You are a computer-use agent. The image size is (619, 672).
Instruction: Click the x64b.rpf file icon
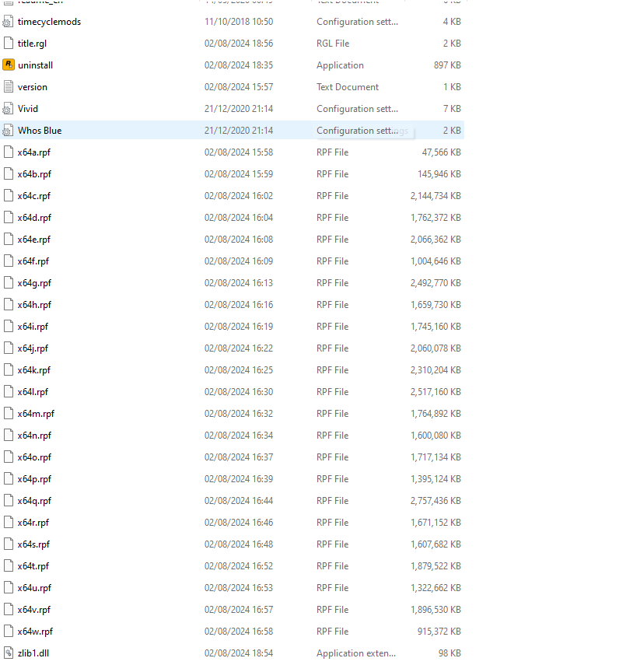[x=8, y=174]
